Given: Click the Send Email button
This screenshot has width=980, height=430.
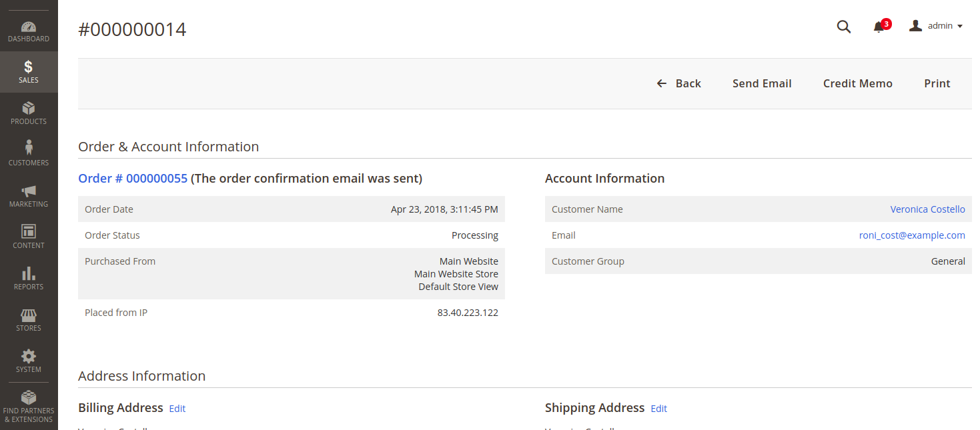Looking at the screenshot, I should 762,83.
